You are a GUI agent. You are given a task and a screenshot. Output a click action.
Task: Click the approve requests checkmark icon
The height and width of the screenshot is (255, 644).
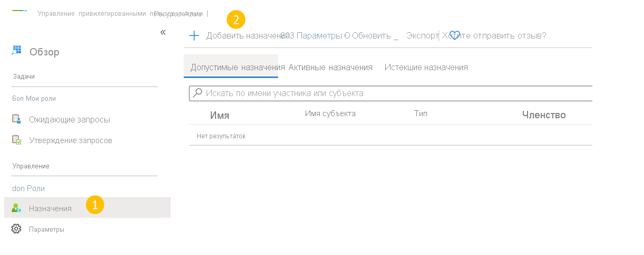coord(16,140)
